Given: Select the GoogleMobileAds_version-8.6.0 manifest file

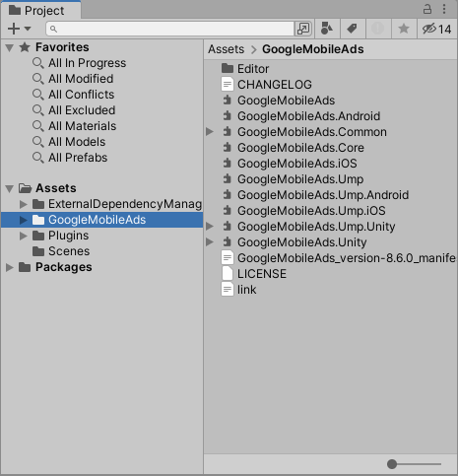Looking at the screenshot, I should (x=347, y=258).
